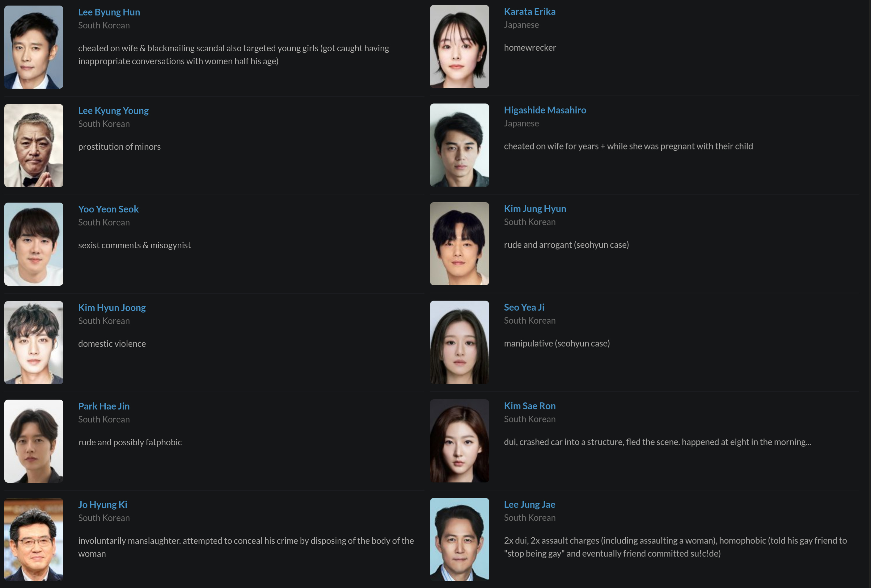The image size is (871, 588).
Task: Open the Karata Erika name link
Action: click(530, 11)
